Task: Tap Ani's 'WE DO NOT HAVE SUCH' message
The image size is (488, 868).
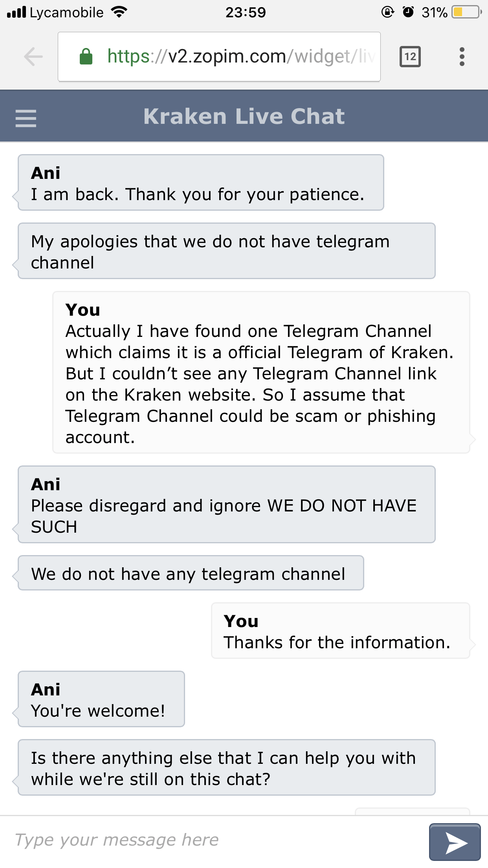Action: (227, 504)
